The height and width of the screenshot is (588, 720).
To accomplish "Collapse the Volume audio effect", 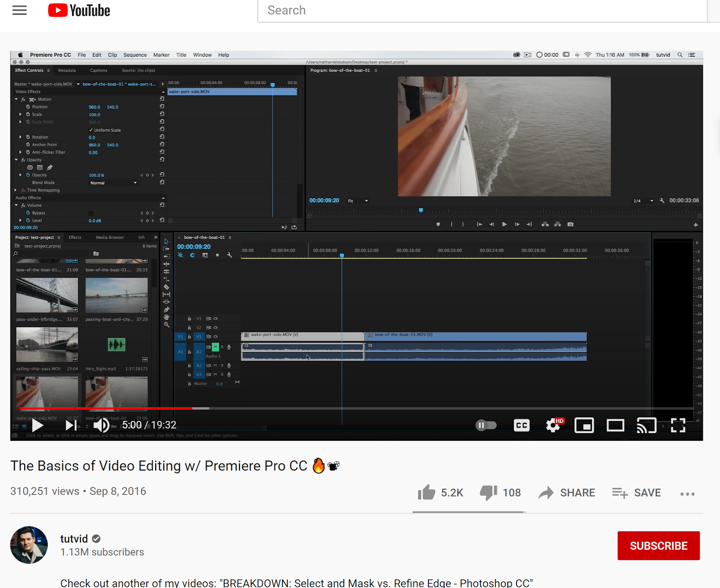I will point(17,205).
